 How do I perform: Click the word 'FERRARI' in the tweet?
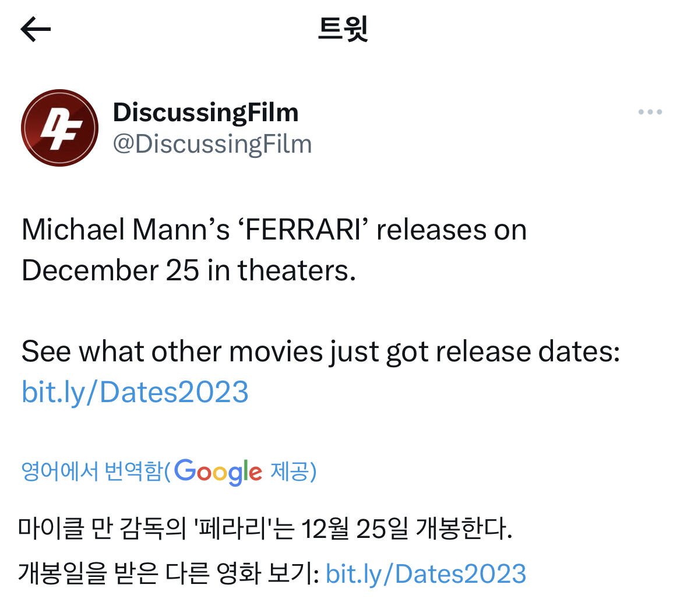click(304, 230)
